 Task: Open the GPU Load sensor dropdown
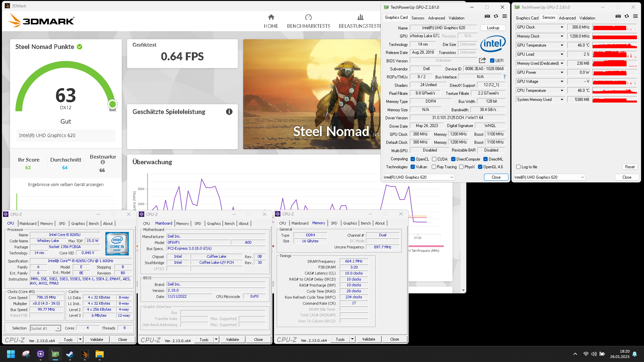click(x=562, y=54)
